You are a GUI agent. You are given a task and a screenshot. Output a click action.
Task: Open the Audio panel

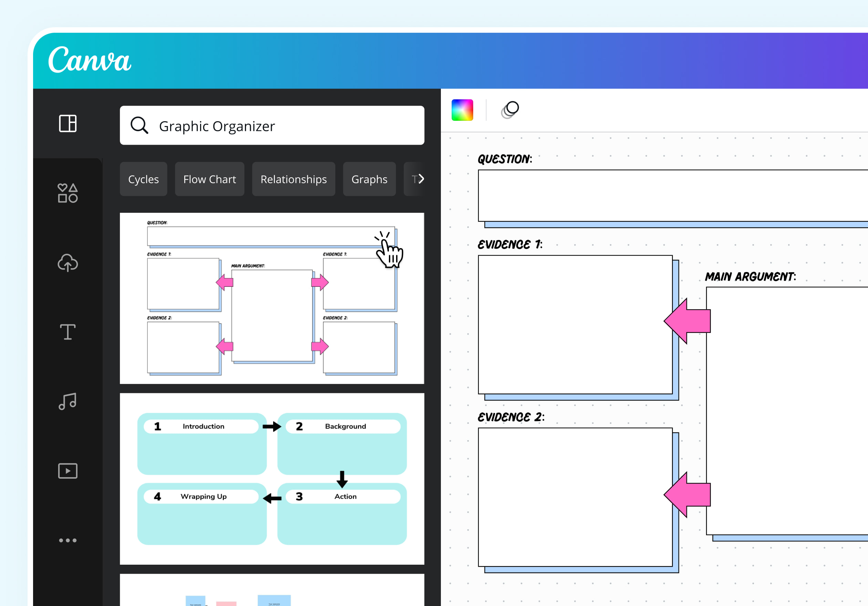pyautogui.click(x=68, y=401)
